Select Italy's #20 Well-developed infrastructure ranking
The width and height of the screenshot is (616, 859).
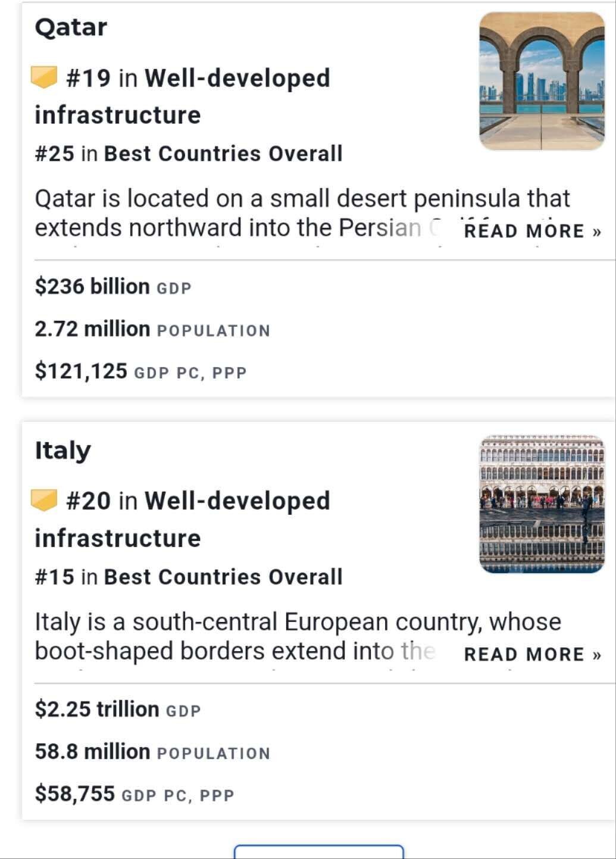pos(198,501)
